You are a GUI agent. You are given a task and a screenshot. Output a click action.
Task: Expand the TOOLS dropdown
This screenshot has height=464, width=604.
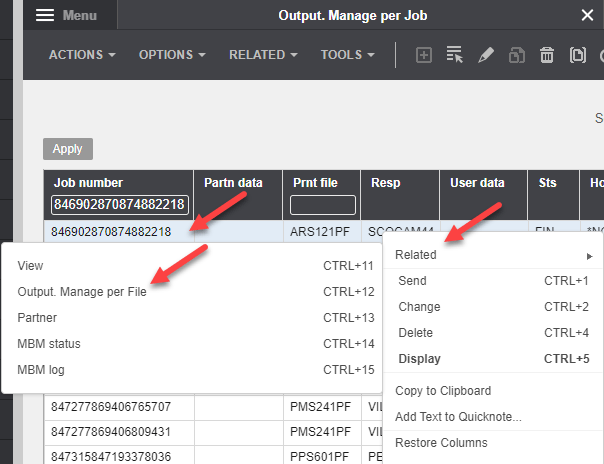(x=349, y=55)
